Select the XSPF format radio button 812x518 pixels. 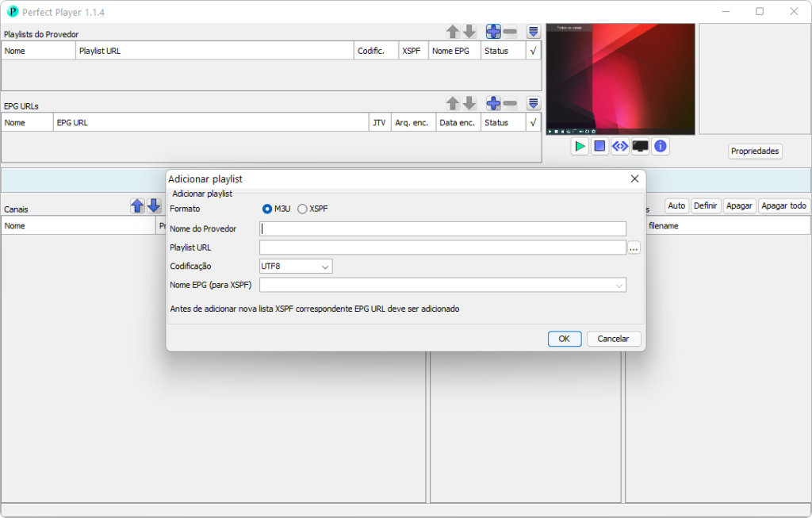tap(302, 209)
